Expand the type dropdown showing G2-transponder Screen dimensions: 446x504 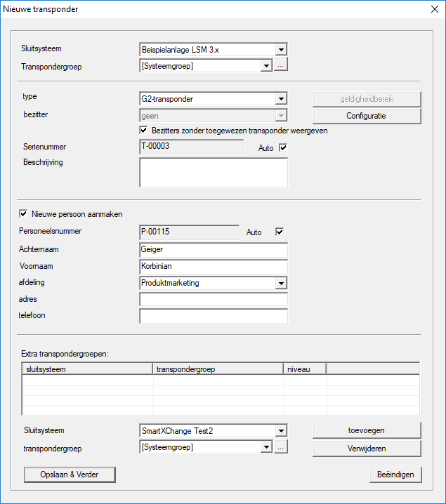tap(281, 99)
